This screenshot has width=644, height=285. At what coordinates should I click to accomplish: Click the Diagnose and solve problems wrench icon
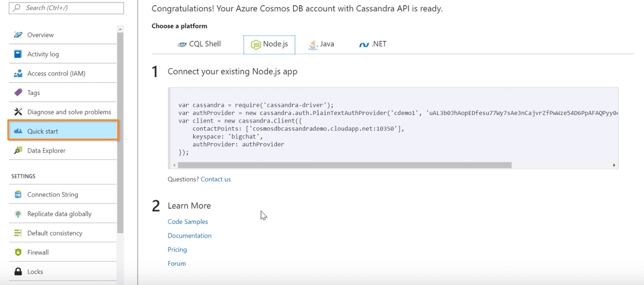18,112
